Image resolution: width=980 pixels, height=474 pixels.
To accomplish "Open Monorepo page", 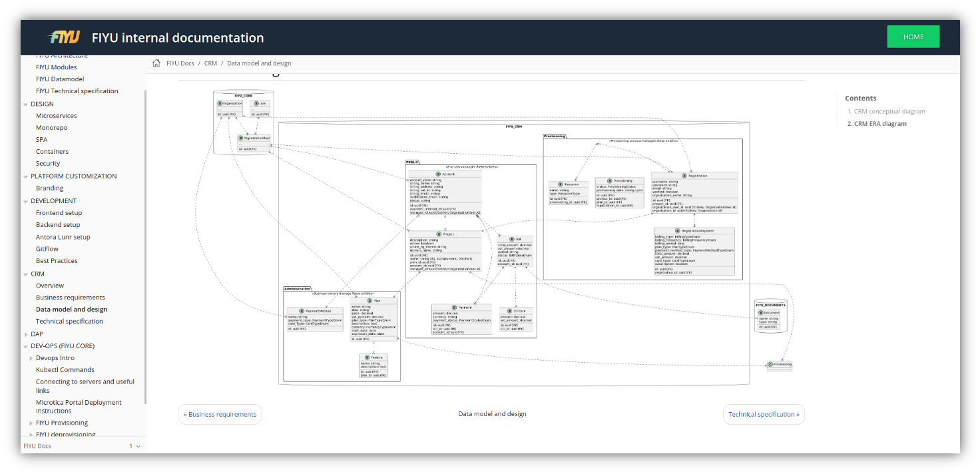I will (51, 127).
